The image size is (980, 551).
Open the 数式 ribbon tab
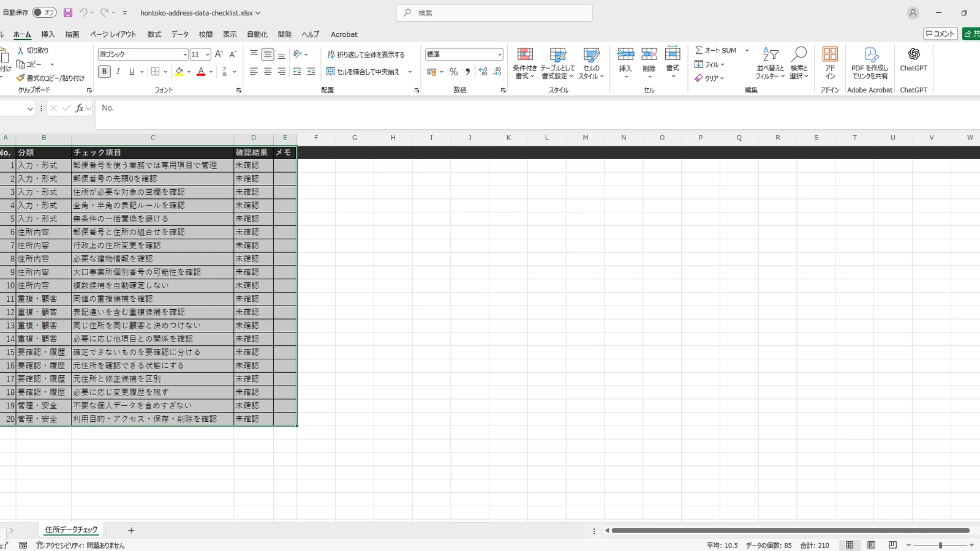(154, 34)
